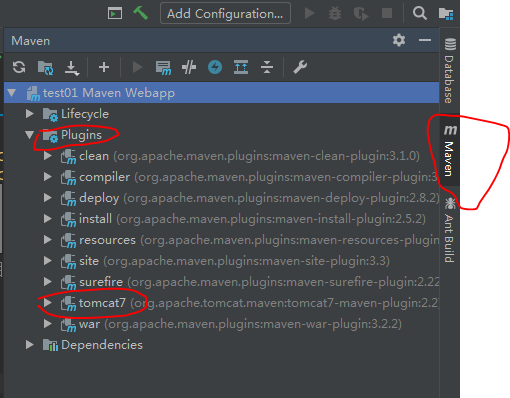510x398 pixels.
Task: Expand the compiler plugin
Action: point(48,177)
